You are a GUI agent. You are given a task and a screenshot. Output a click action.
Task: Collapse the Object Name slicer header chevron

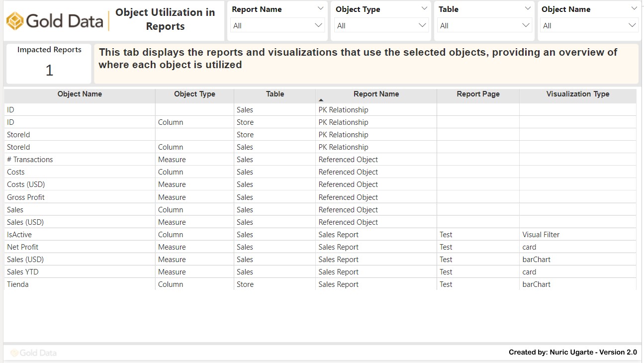tap(634, 8)
